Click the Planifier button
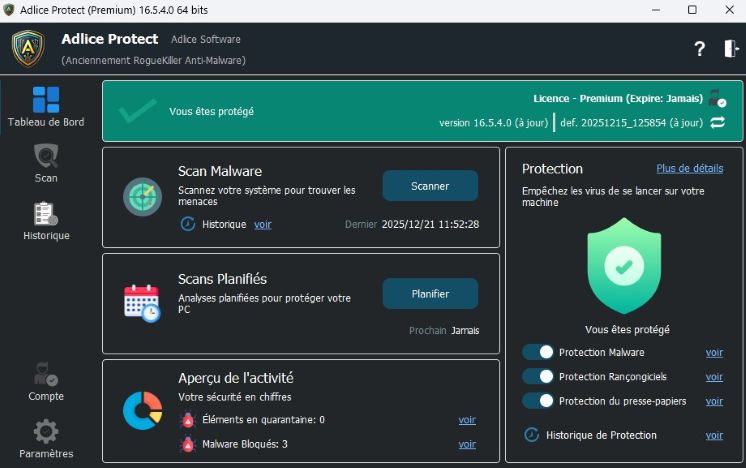746x468 pixels. [430, 293]
